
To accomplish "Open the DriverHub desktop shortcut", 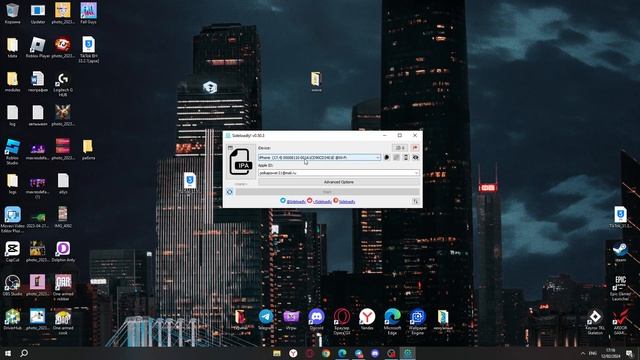I will [x=12, y=320].
